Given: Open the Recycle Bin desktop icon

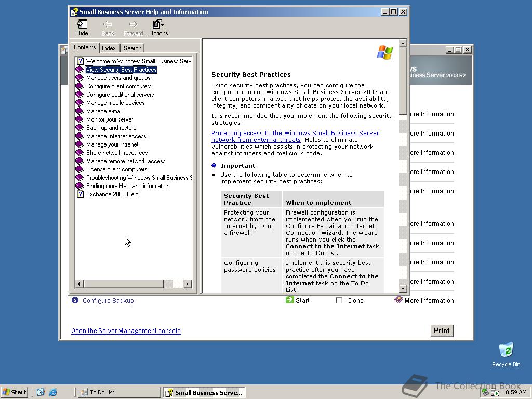Looking at the screenshot, I should pyautogui.click(x=506, y=354).
